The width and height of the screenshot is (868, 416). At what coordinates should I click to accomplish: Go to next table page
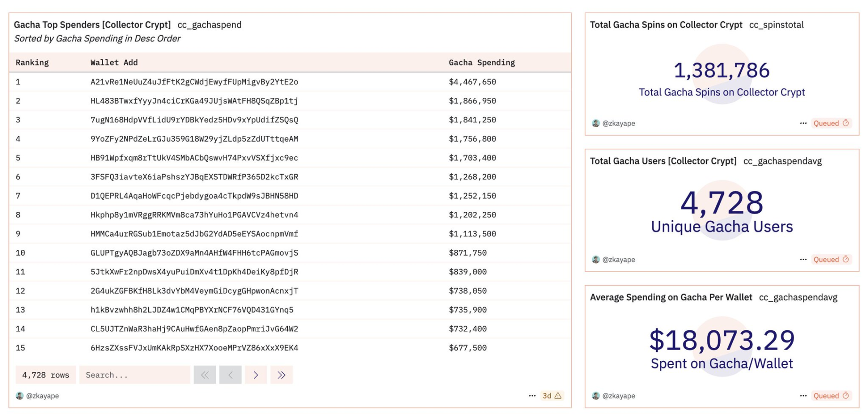point(256,375)
